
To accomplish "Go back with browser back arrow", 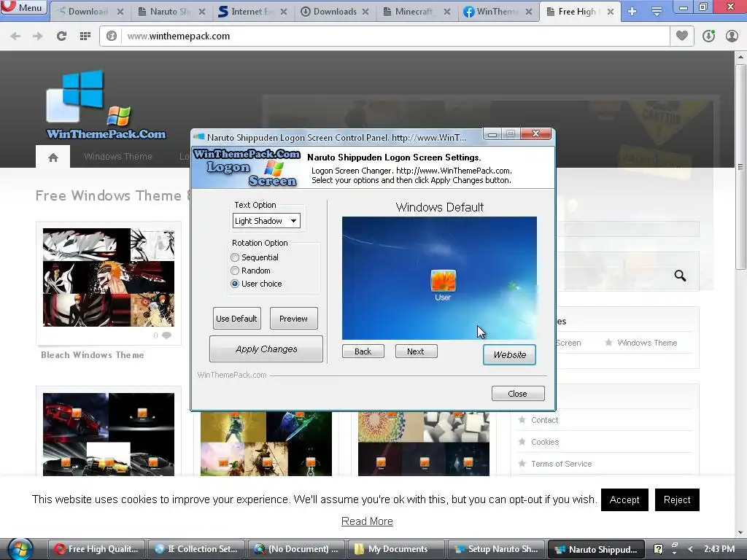I will click(15, 36).
